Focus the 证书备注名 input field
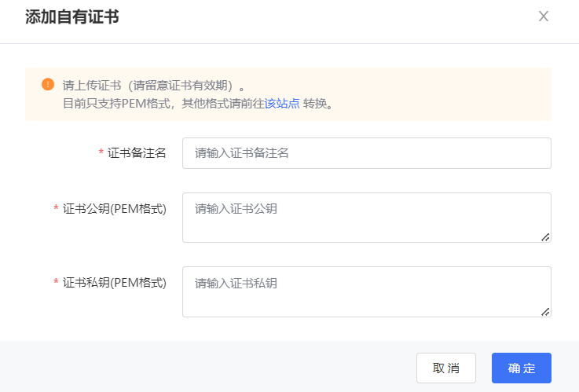Image resolution: width=579 pixels, height=392 pixels. (366, 153)
